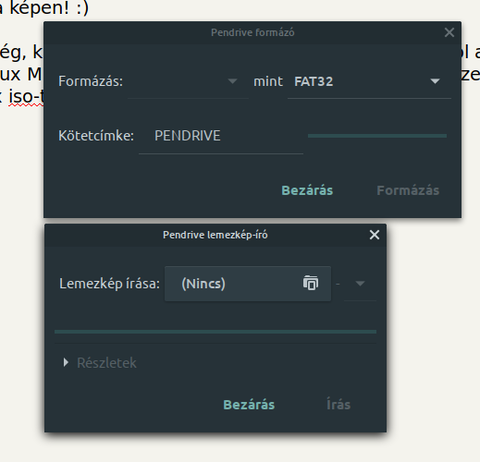Click the Formázás button at bottom right

pyautogui.click(x=408, y=190)
